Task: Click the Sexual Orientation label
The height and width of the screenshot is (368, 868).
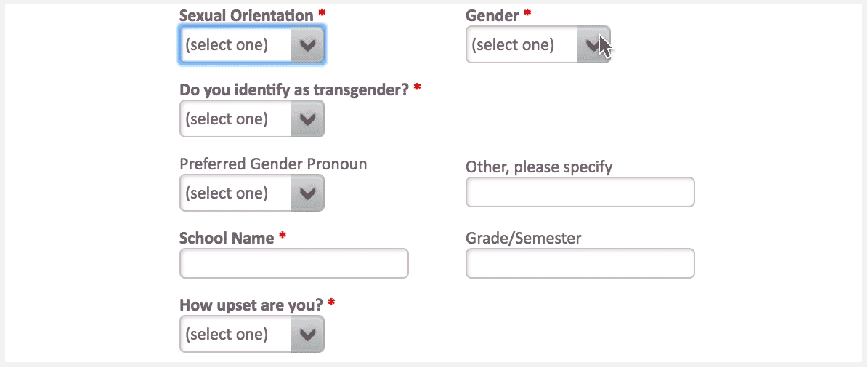Action: coord(246,15)
